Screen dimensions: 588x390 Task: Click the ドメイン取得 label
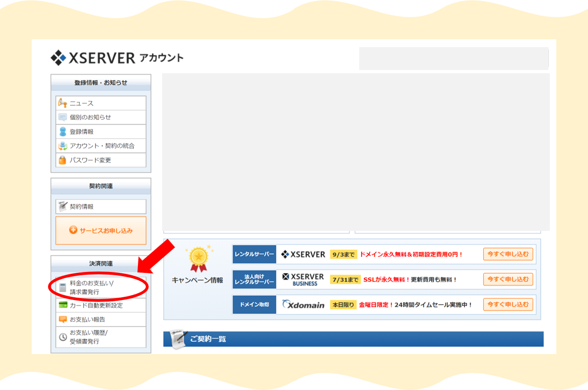click(254, 305)
